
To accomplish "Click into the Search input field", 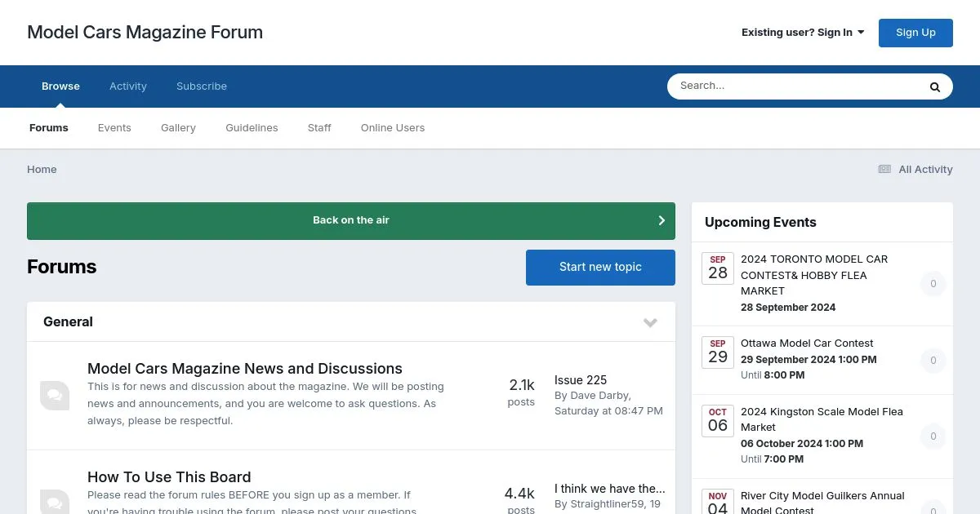I will pos(796,86).
